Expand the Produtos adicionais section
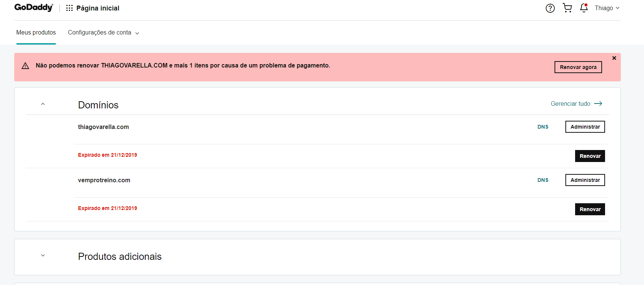 pos(43,255)
